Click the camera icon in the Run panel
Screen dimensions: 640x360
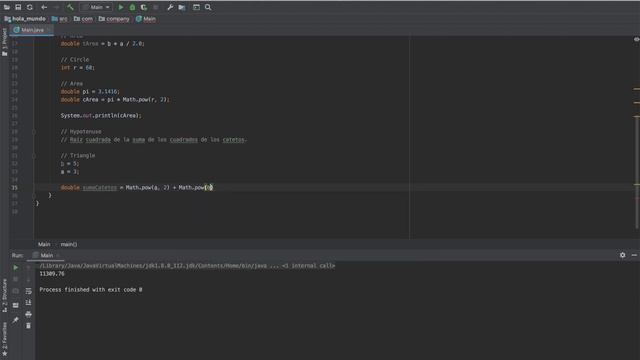click(x=16, y=291)
